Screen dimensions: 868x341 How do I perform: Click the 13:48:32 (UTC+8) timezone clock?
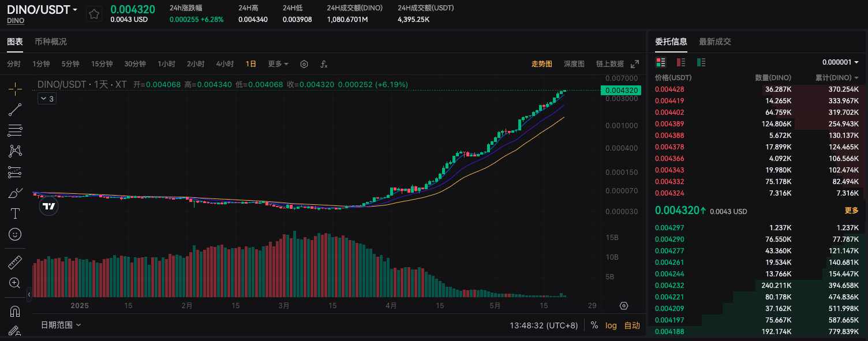pos(544,325)
